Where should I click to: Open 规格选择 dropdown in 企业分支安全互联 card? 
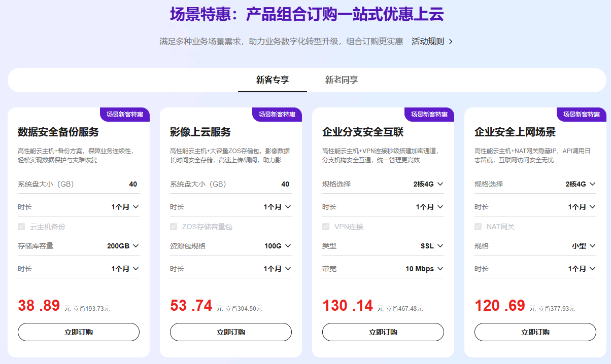[x=383, y=184]
